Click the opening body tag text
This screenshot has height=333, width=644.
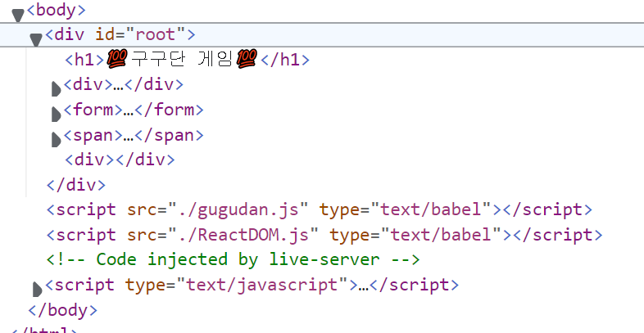click(57, 10)
